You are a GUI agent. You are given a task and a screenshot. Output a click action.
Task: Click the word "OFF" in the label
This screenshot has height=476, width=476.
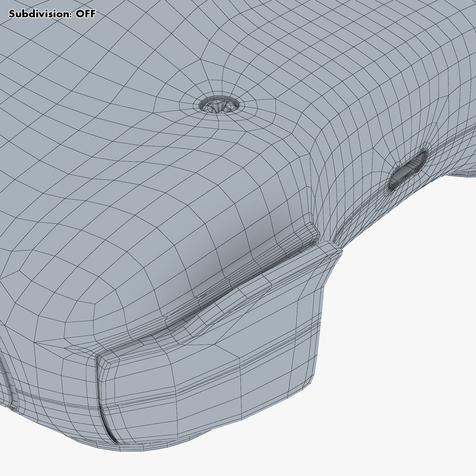(x=85, y=14)
